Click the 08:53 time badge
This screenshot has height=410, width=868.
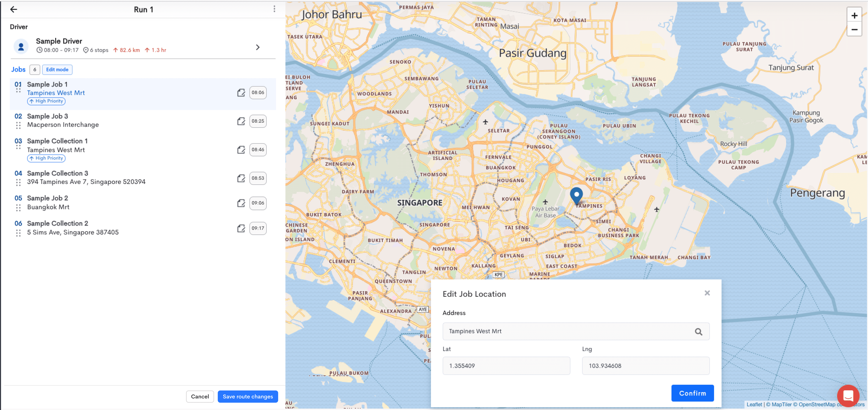coord(258,178)
